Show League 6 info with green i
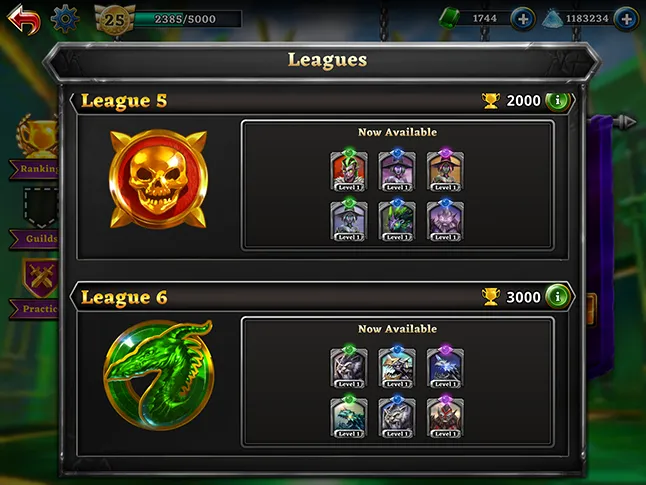Image resolution: width=646 pixels, height=485 pixels. click(x=558, y=296)
